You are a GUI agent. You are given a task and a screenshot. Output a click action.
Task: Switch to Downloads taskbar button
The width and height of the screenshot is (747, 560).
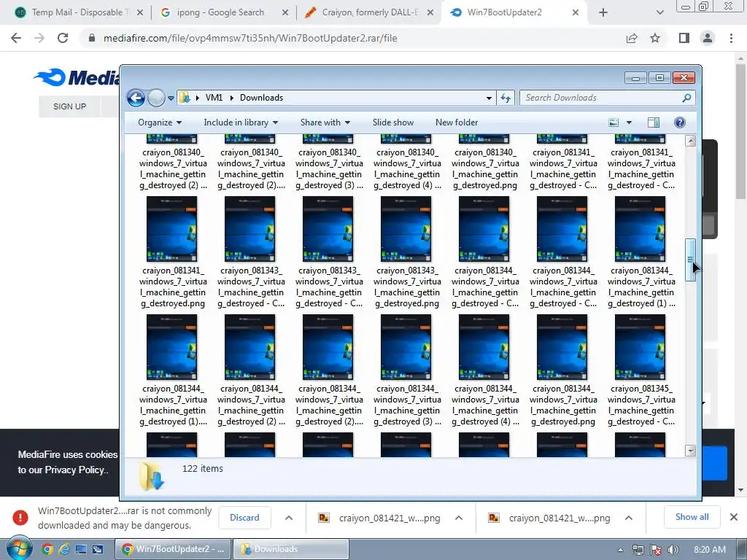pos(290,549)
